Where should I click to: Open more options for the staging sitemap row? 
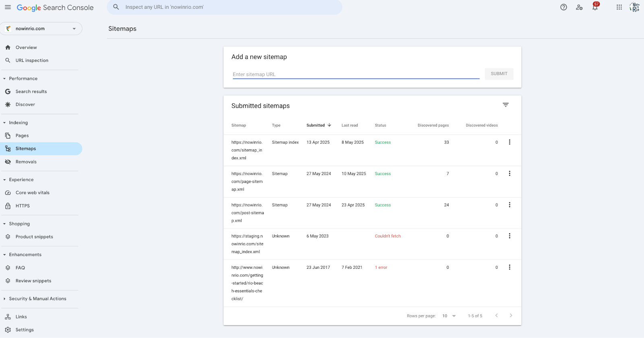click(510, 236)
